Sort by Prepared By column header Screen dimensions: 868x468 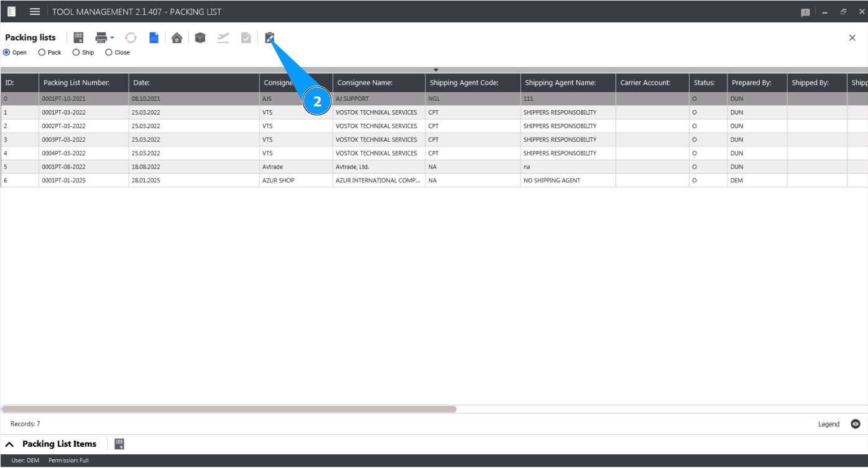tap(757, 83)
